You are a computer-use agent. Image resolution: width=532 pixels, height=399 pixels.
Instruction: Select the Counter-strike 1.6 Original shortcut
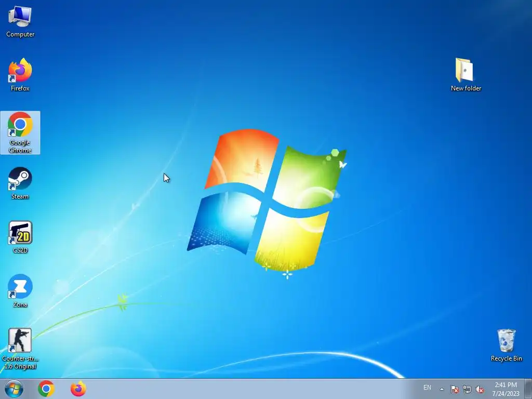click(x=20, y=349)
